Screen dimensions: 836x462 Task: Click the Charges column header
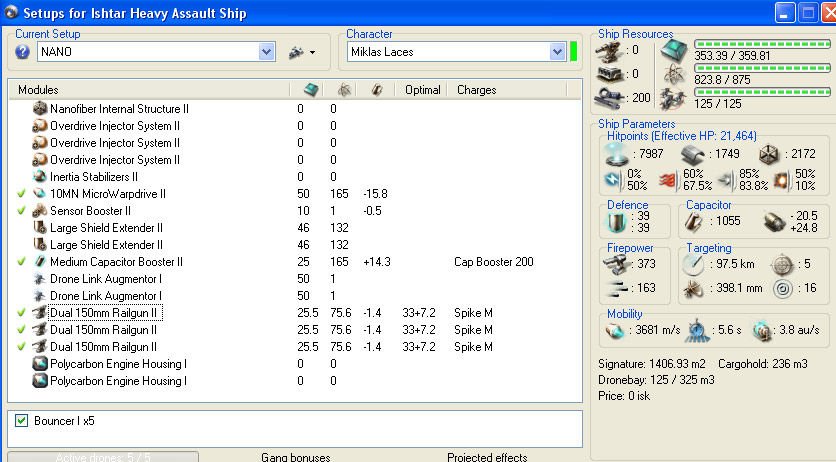(476, 89)
